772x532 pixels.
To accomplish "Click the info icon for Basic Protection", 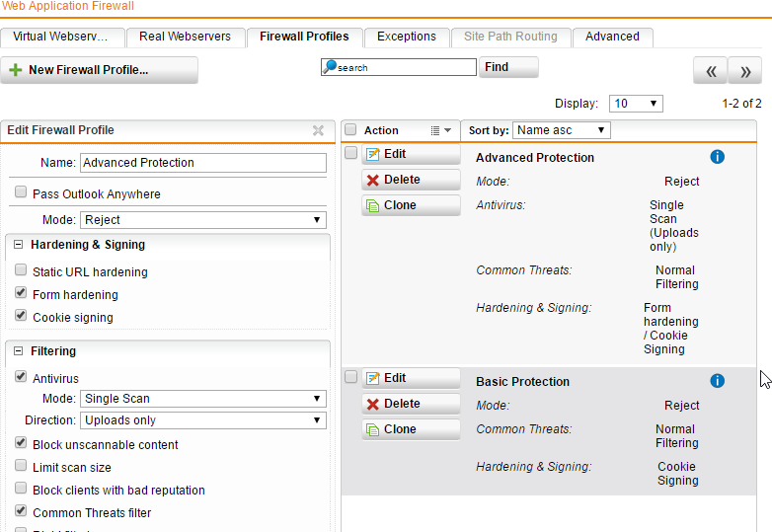I will [717, 381].
